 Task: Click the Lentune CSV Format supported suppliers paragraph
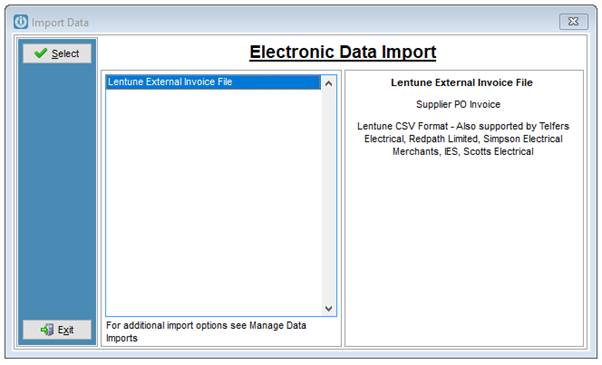pyautogui.click(x=463, y=139)
